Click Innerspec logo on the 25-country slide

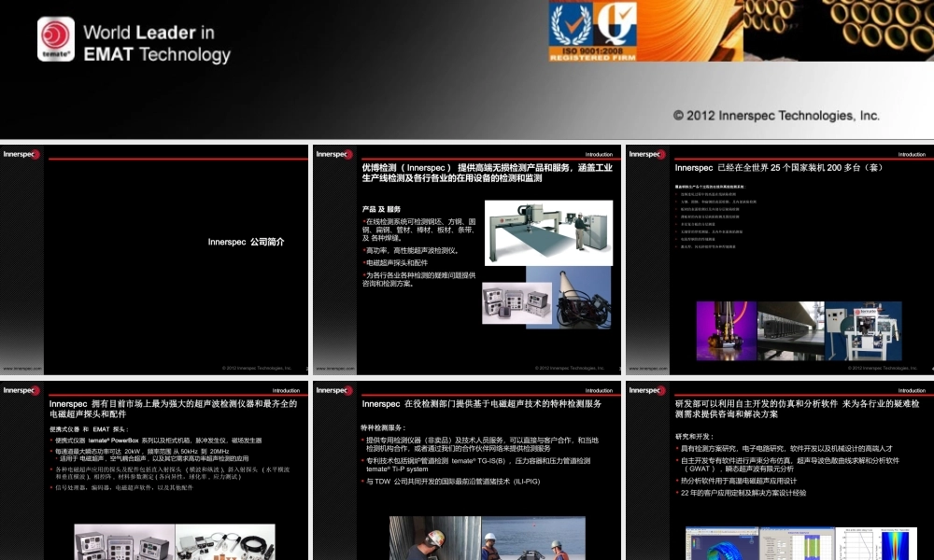click(647, 154)
